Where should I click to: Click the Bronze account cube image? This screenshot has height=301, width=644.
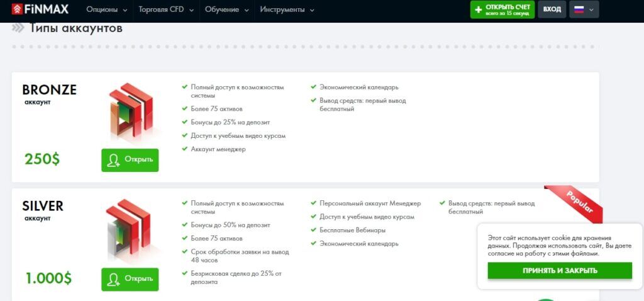tap(131, 113)
